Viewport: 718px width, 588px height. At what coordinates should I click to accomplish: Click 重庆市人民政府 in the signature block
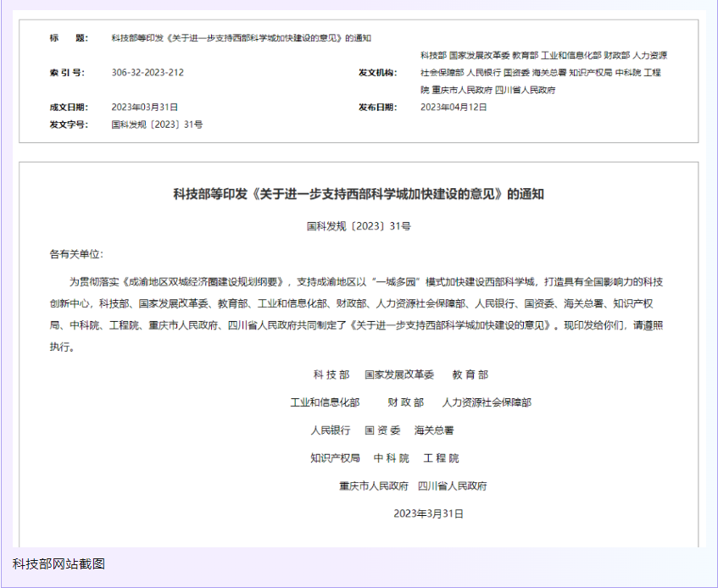tap(374, 486)
